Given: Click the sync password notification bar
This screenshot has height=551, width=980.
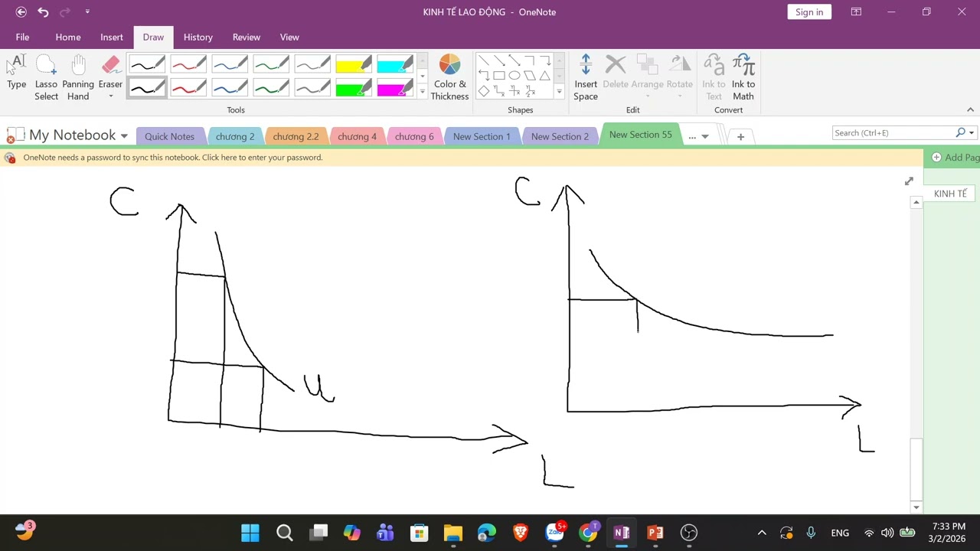Looking at the screenshot, I should [x=461, y=157].
